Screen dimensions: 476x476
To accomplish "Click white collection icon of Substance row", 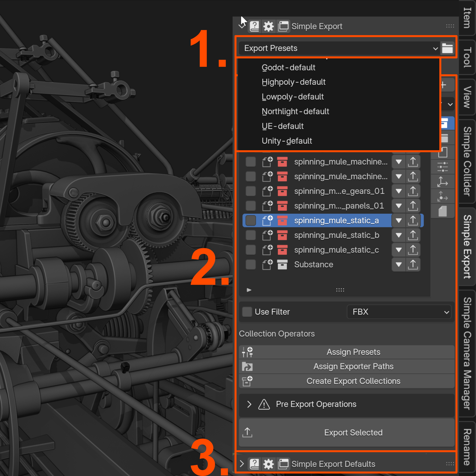I will point(282,265).
